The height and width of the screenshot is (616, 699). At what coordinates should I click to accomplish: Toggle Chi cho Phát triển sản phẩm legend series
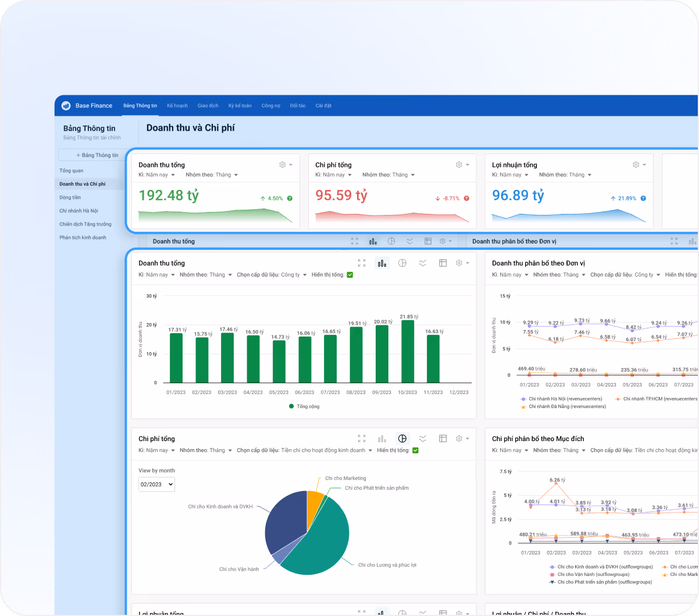600,582
